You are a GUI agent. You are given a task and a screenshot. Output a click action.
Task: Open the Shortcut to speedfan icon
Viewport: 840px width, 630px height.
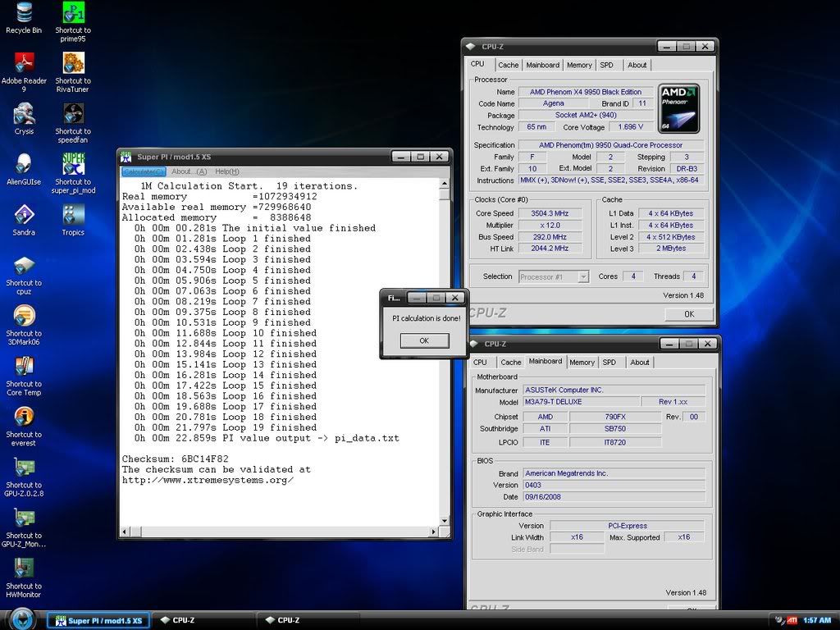pos(73,123)
